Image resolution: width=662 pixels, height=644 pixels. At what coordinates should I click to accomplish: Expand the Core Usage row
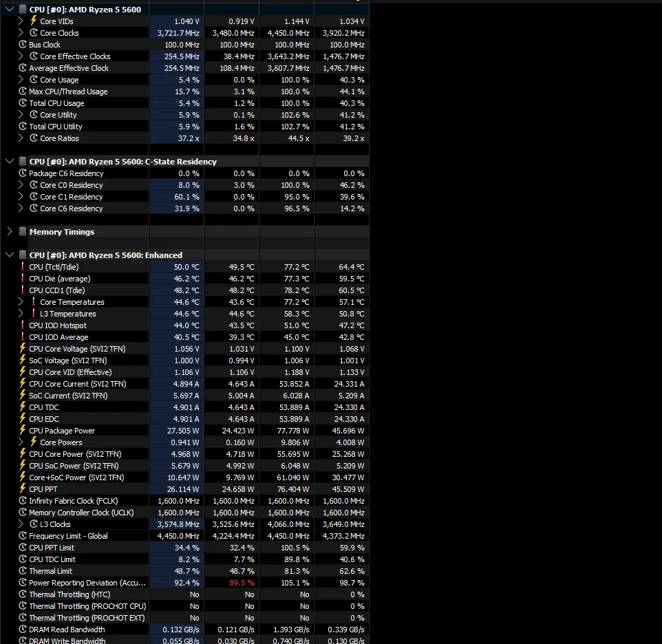21,79
